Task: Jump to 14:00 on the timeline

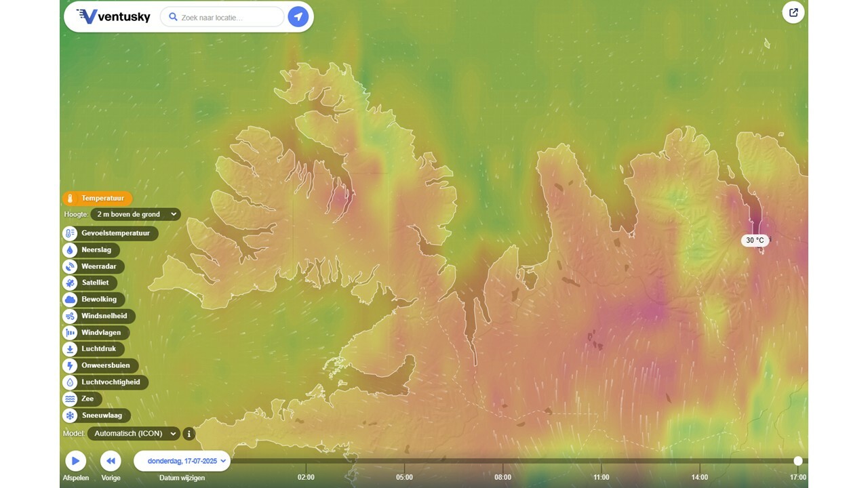Action: coord(699,477)
